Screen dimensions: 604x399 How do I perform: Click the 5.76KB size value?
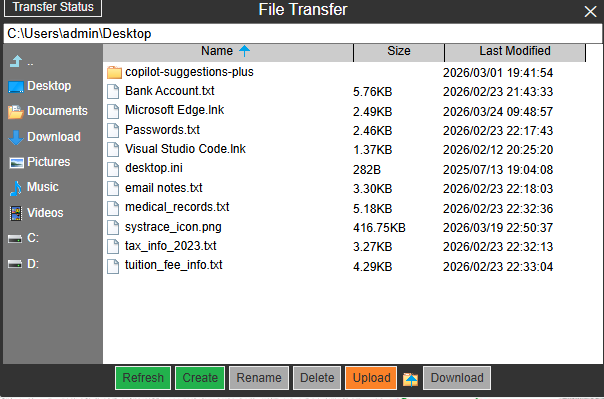[x=372, y=92]
